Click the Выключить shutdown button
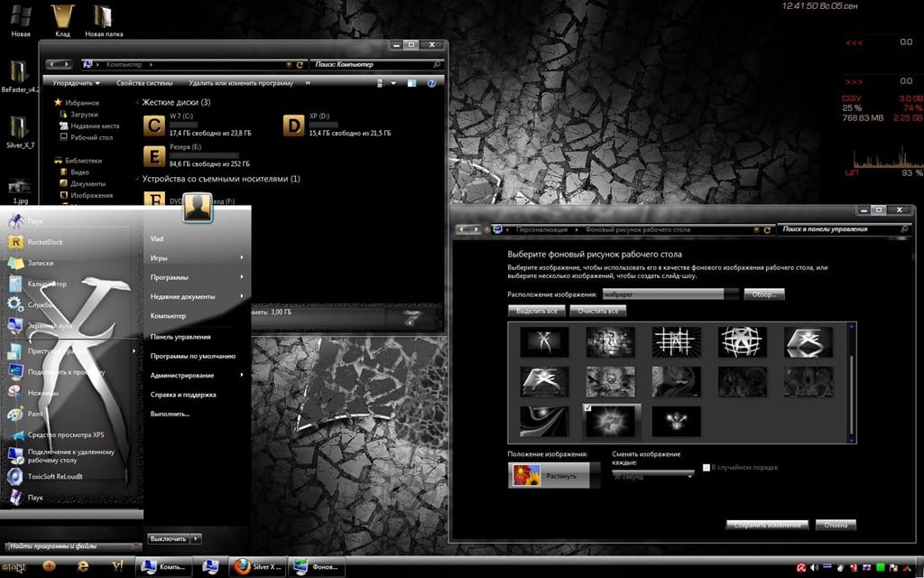 pyautogui.click(x=169, y=538)
